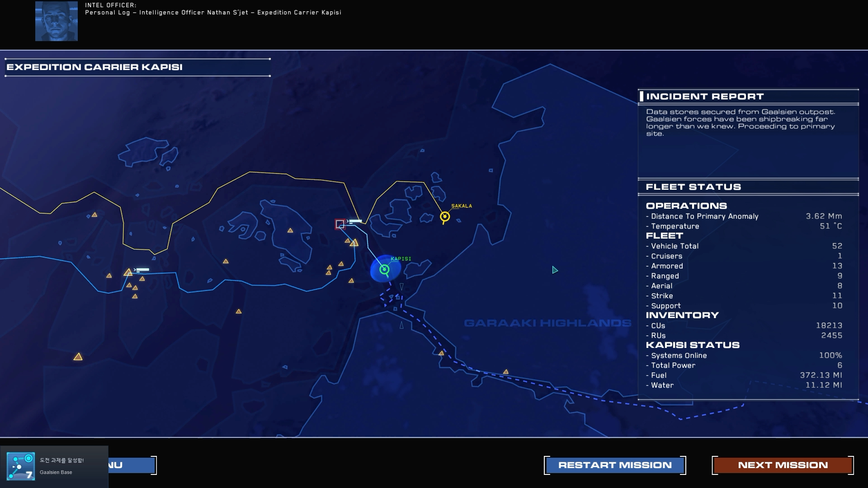The height and width of the screenshot is (488, 868).
Task: Click the Intel Officer portrait thumbnail
Action: click(x=57, y=21)
